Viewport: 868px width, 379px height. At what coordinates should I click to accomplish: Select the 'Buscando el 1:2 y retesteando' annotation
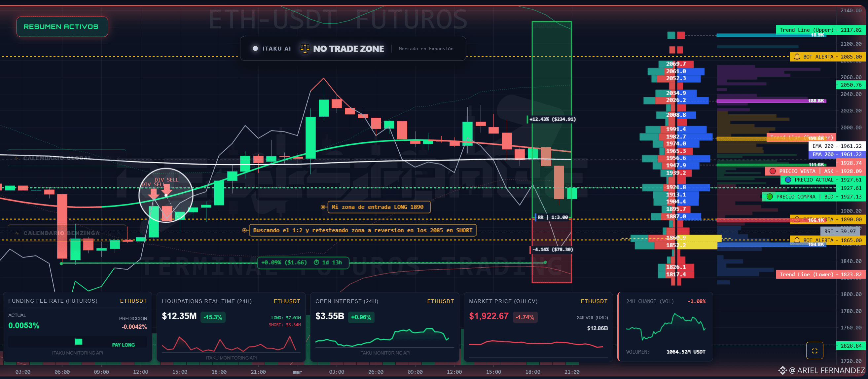point(363,230)
